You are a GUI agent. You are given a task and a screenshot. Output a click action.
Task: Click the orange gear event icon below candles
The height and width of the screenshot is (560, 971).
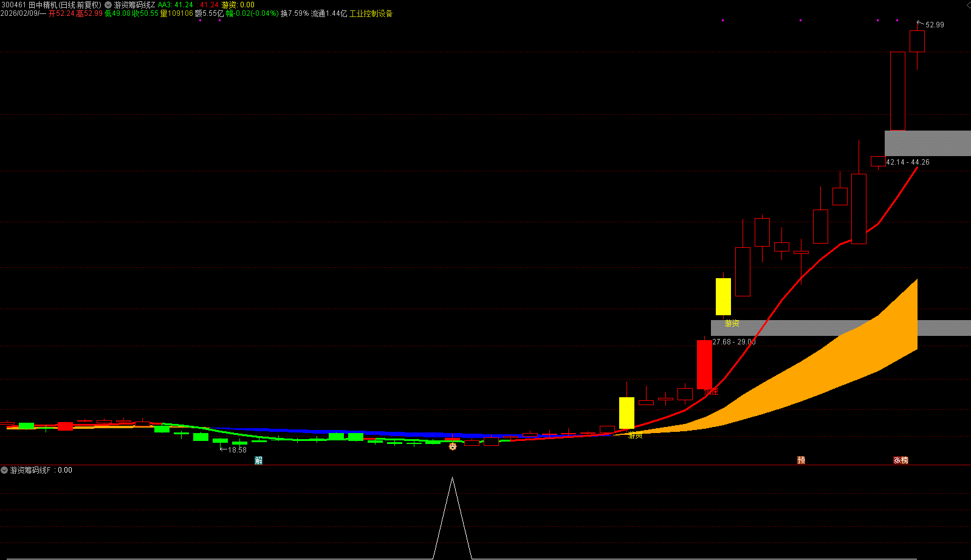tap(453, 446)
